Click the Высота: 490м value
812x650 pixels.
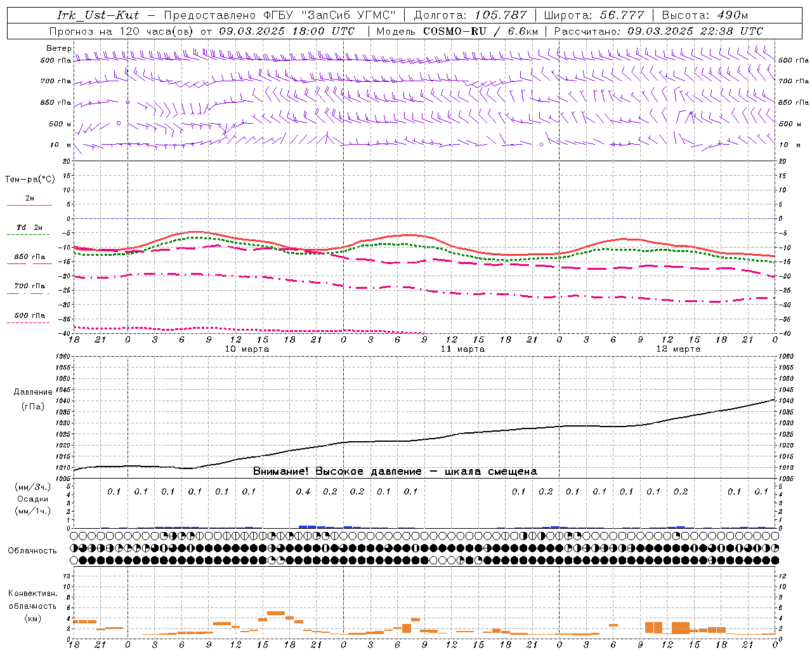pyautogui.click(x=705, y=15)
